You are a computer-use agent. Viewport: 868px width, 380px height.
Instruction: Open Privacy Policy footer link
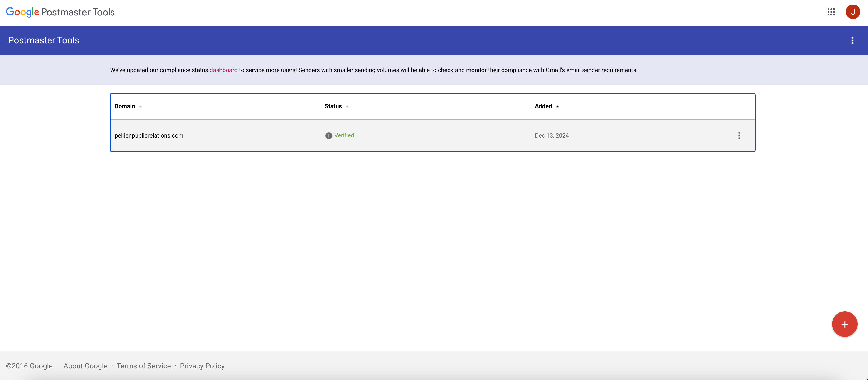point(202,366)
